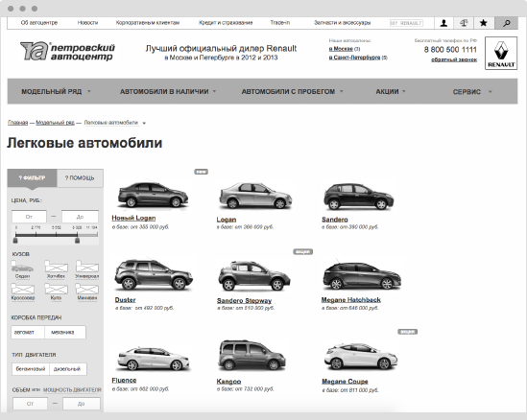Select the Универсал body type icon
Viewport: 527px width, 420px height.
[87, 268]
